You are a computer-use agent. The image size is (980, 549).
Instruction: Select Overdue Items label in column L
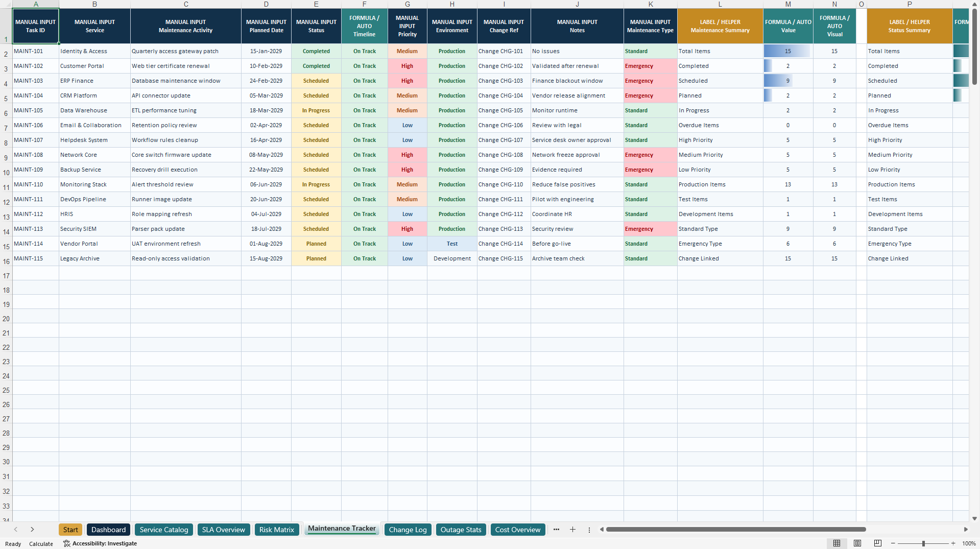(720, 125)
